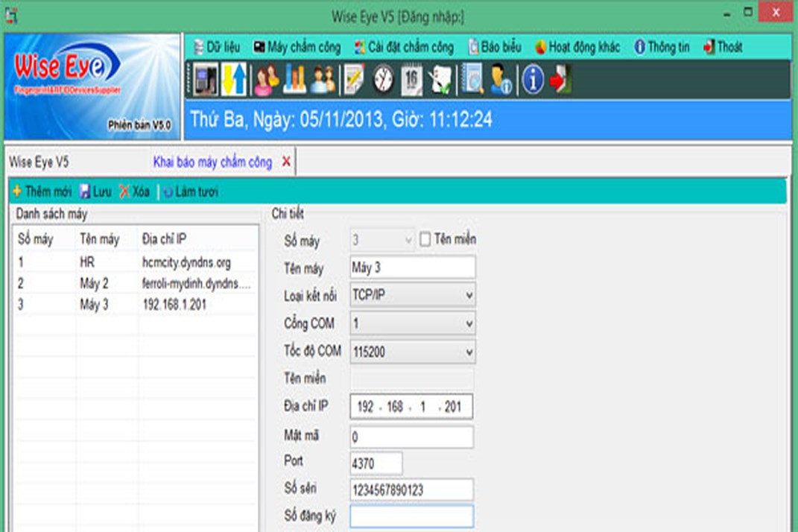
Task: Click the Mật mã input field
Action: click(412, 437)
